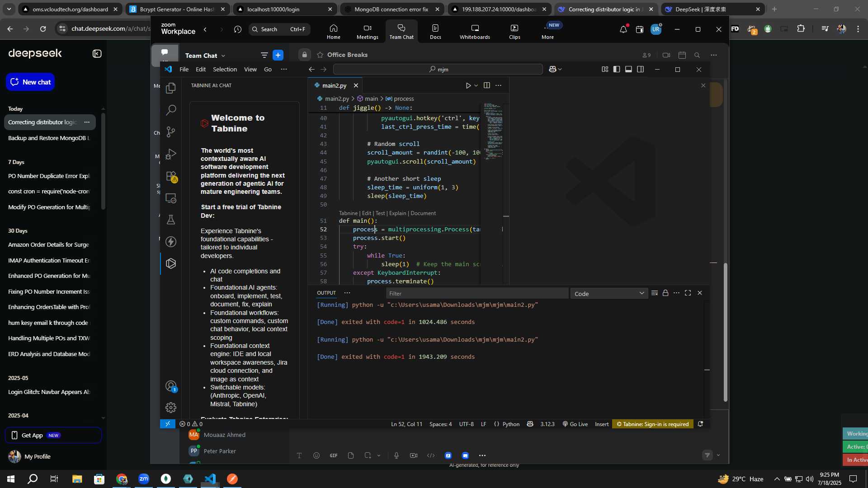Collapse the DeepSeek sidebar
The width and height of the screenshot is (868, 488).
tap(97, 54)
